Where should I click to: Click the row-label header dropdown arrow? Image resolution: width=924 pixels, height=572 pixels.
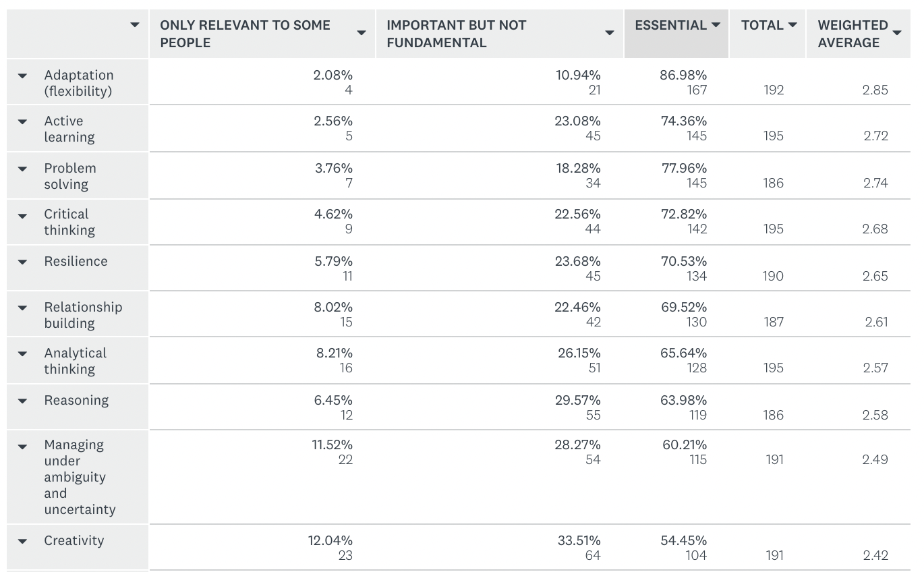pos(135,25)
